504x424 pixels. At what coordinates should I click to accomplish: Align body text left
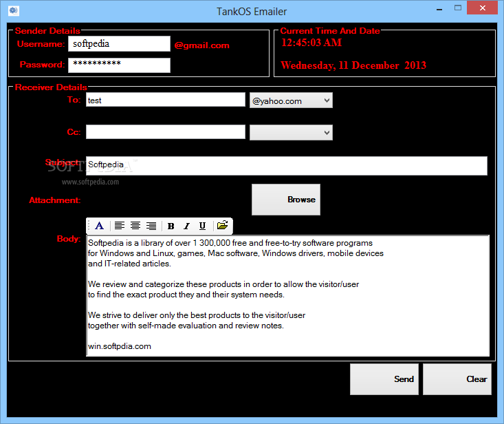pyautogui.click(x=120, y=226)
